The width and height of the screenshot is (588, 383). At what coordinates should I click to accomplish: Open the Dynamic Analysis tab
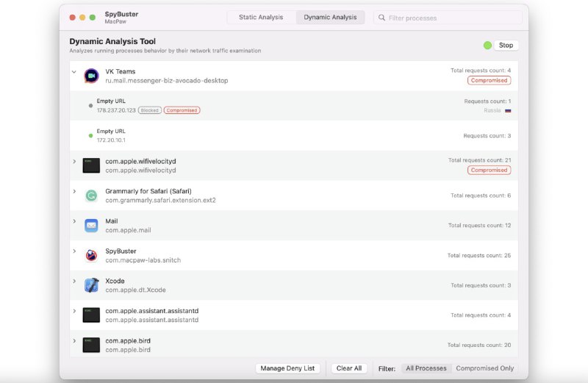coord(330,17)
